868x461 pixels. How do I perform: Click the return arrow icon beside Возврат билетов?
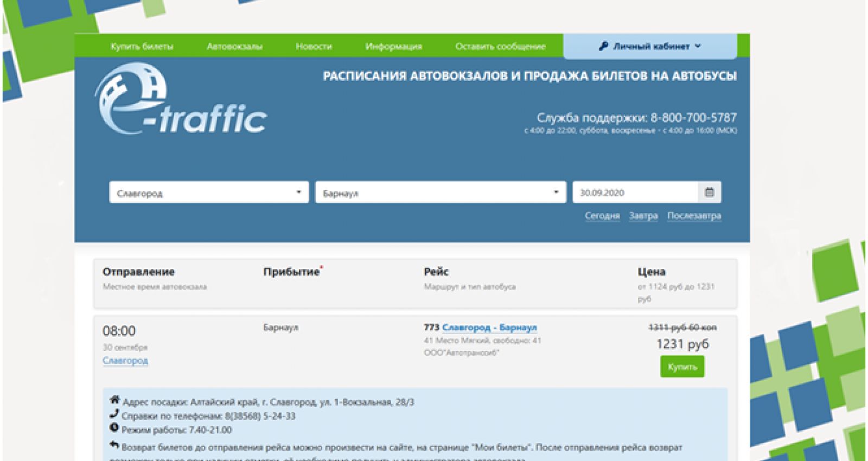click(114, 446)
